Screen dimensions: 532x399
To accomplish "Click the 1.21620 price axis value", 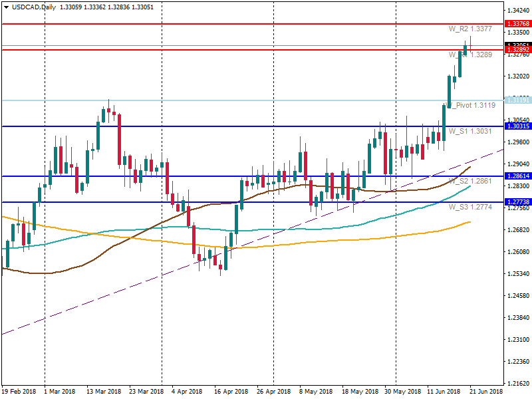I will 517,384.
